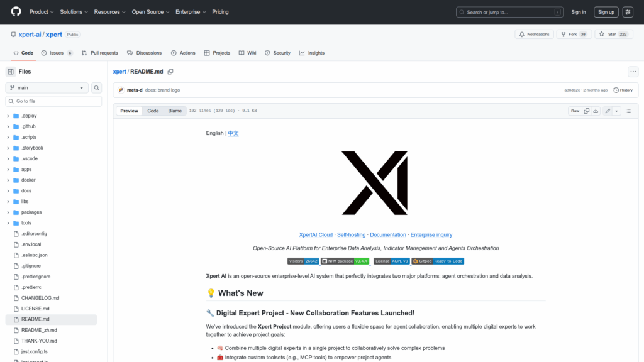Switch to the Code view of README
The height and width of the screenshot is (362, 644).
coord(153,111)
